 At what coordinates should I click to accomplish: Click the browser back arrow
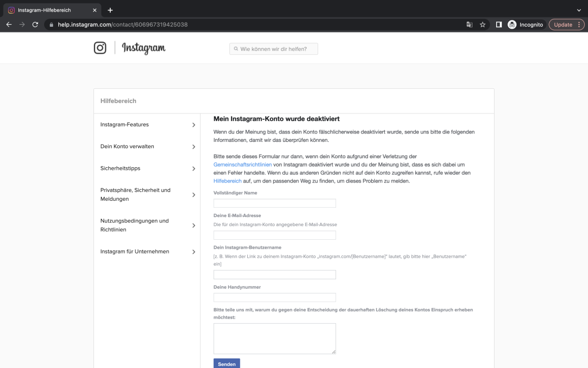tap(9, 25)
